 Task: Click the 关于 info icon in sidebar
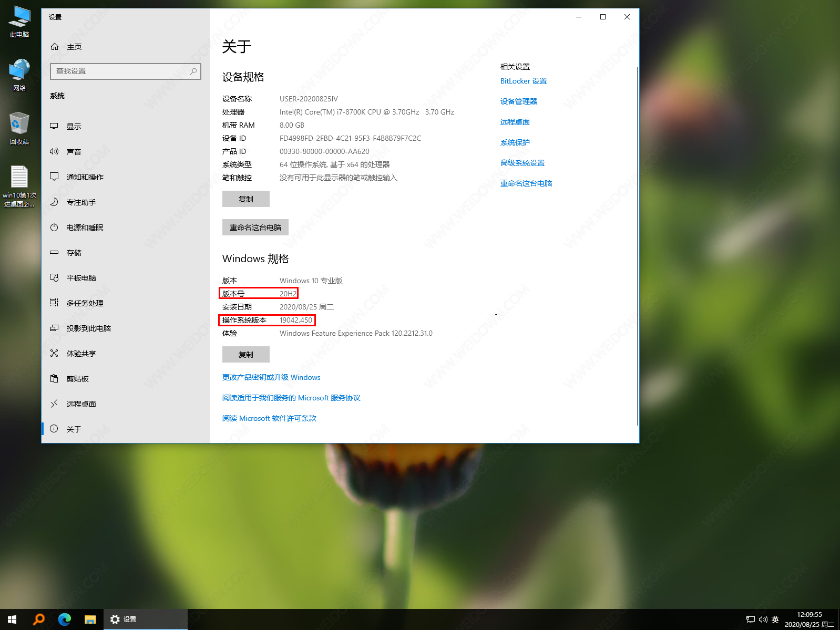click(54, 429)
